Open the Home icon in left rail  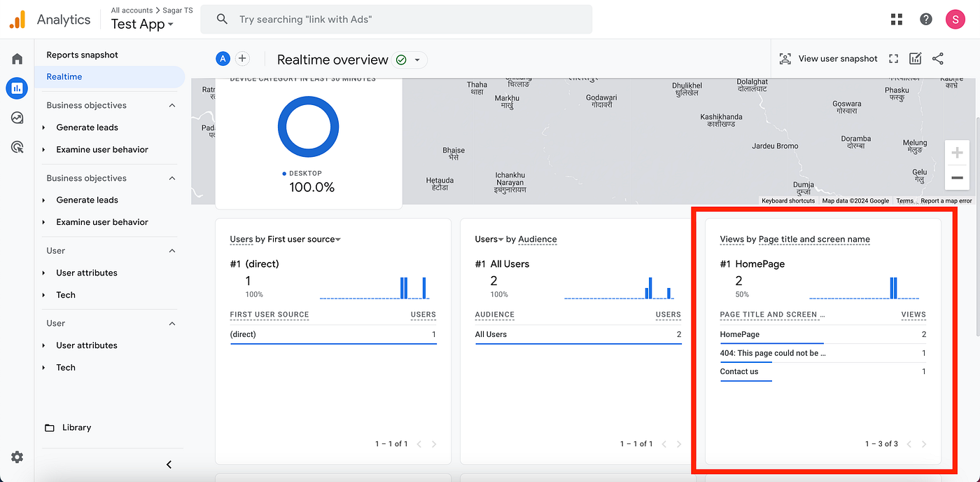tap(17, 59)
